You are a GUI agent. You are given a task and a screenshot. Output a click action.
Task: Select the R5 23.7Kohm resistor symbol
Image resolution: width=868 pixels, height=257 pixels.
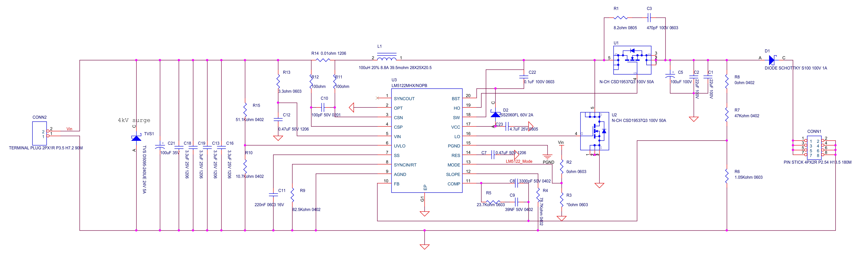coord(493,202)
